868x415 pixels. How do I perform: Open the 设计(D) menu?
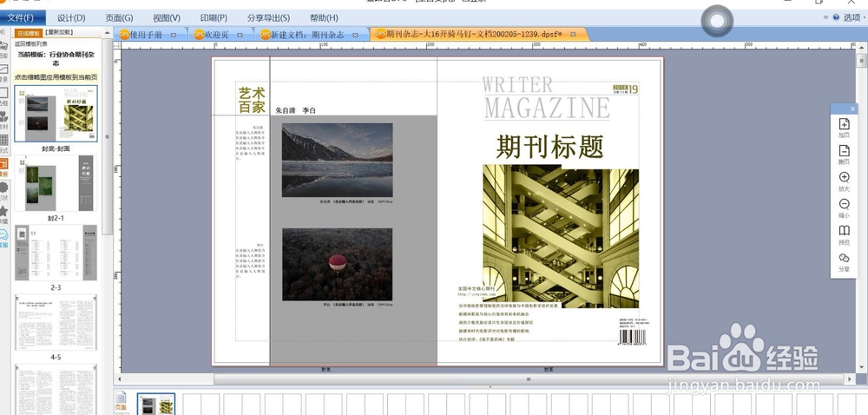coord(71,17)
